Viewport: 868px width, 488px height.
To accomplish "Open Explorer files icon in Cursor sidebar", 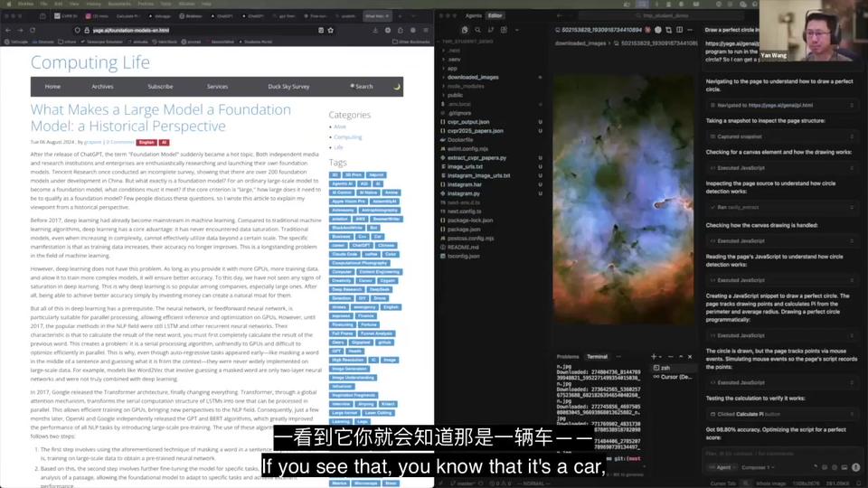I will 465,30.
